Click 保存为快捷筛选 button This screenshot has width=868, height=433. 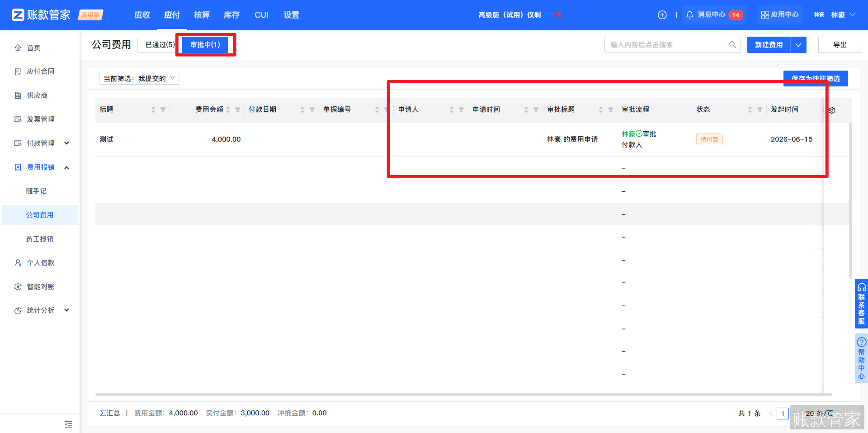click(x=816, y=78)
